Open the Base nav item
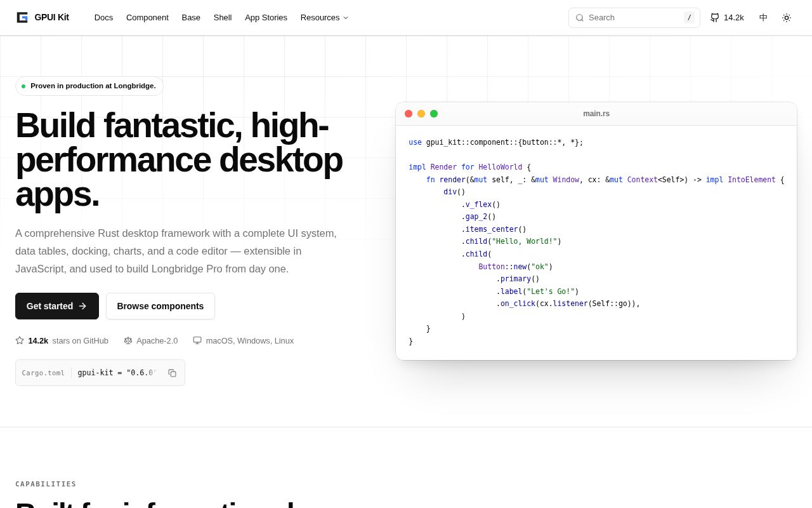This screenshot has height=508, width=812. coord(191,18)
